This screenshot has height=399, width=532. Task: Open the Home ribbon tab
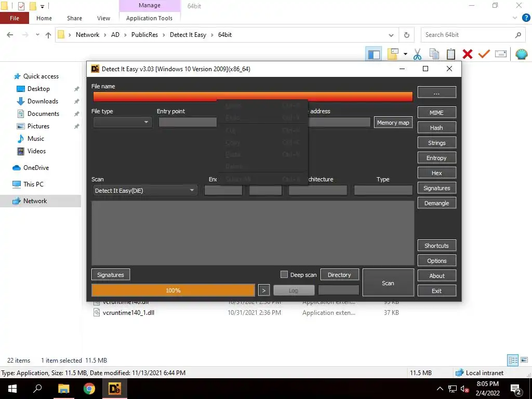(x=44, y=18)
